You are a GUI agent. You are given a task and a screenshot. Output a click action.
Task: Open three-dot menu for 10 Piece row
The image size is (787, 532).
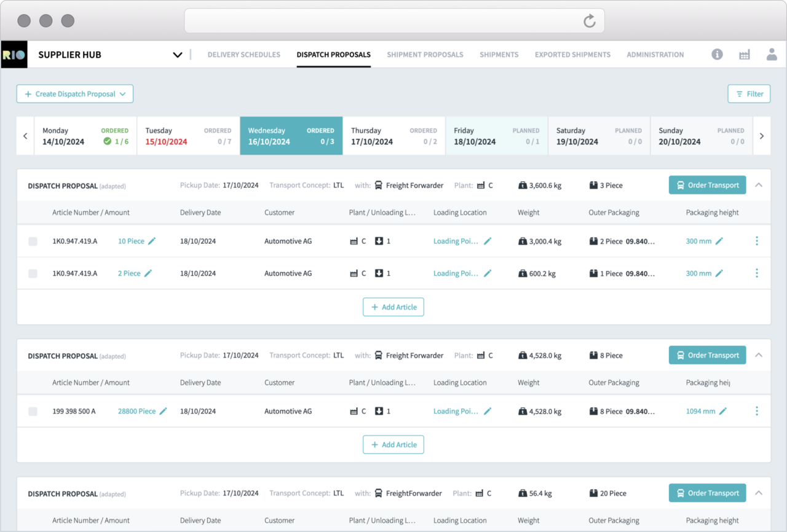tap(757, 241)
